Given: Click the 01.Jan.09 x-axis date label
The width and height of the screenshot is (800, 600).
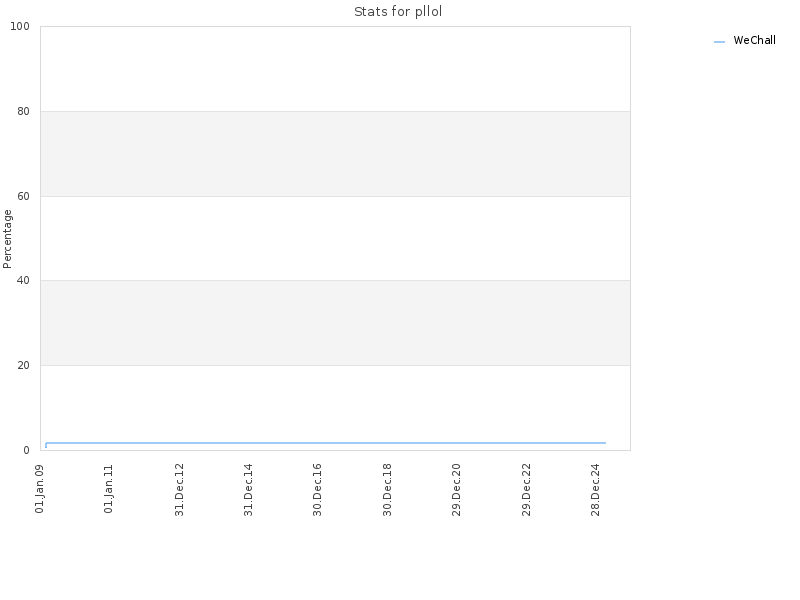Looking at the screenshot, I should (x=40, y=488).
